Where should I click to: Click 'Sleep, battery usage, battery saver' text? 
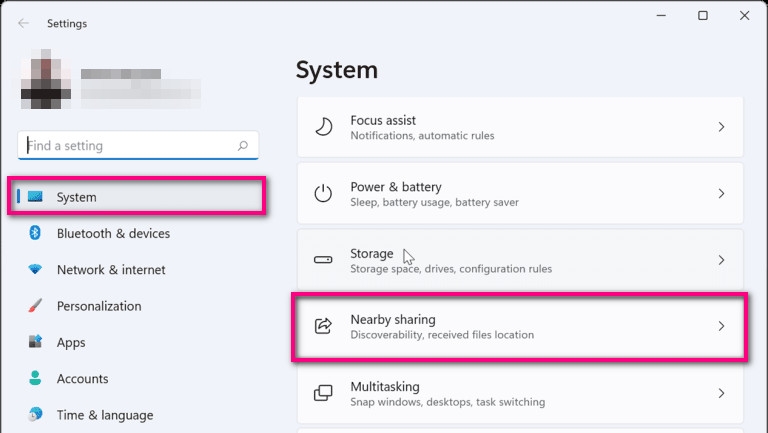coord(434,202)
